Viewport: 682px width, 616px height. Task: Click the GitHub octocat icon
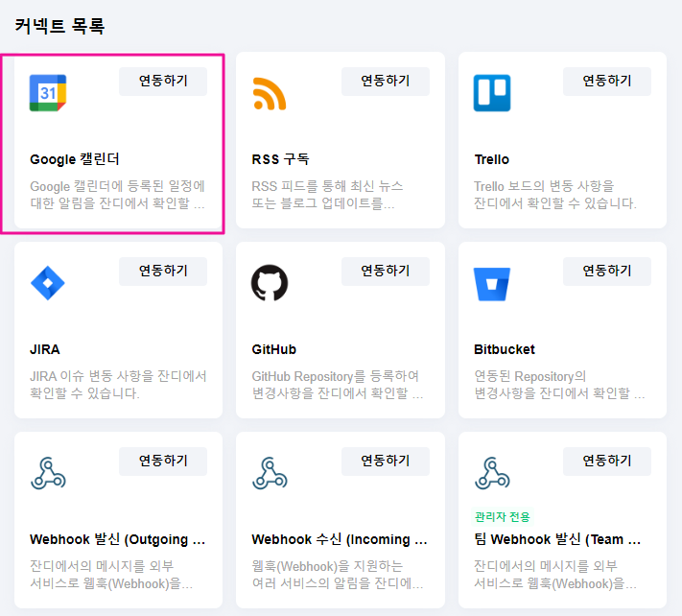click(270, 283)
